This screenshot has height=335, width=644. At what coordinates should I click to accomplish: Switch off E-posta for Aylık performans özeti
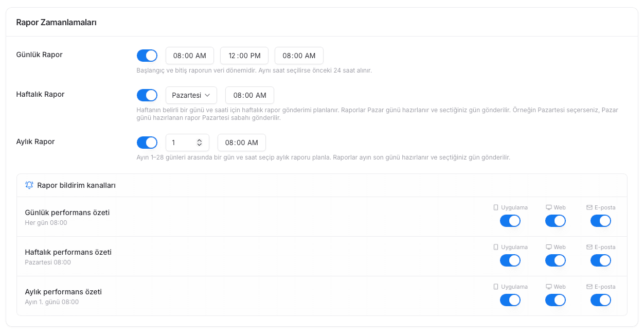pyautogui.click(x=601, y=300)
